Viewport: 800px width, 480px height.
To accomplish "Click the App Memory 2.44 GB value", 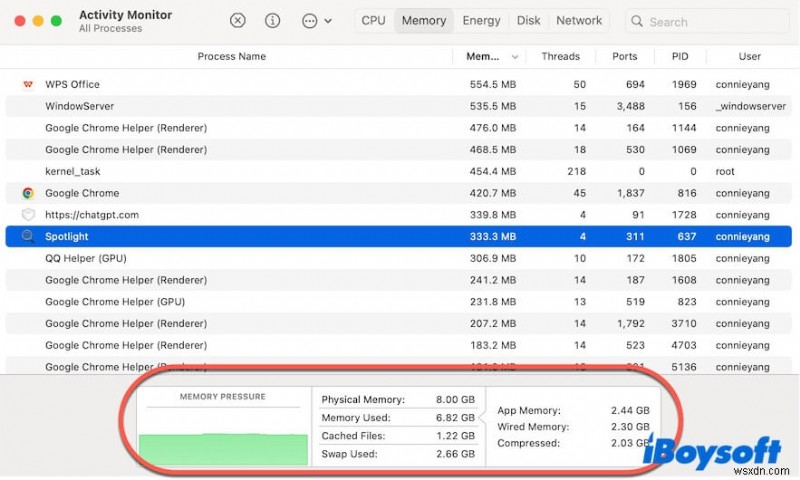I will (630, 410).
